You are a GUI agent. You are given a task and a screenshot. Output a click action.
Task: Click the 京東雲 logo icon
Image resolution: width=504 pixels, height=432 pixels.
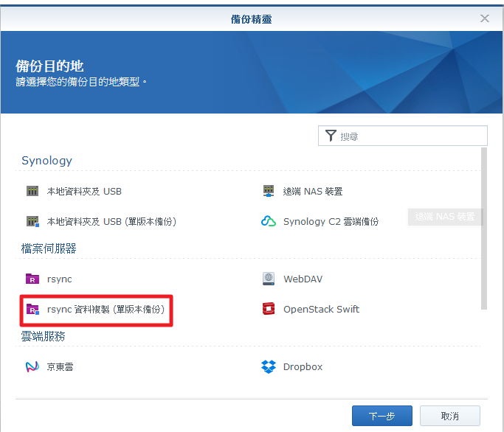coord(32,366)
